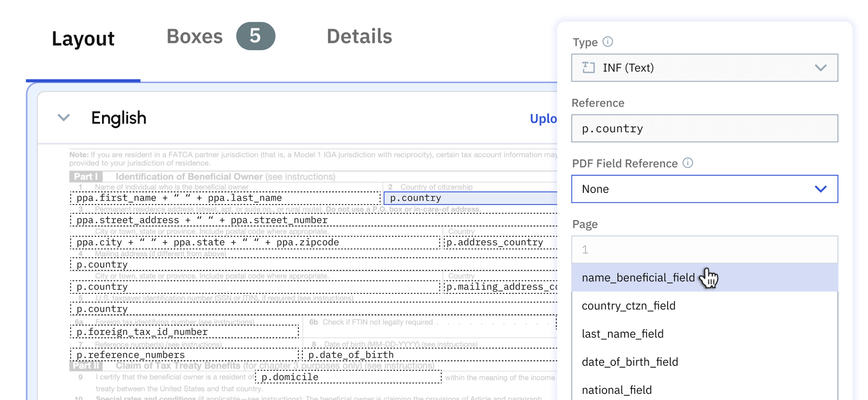Select the ppa.first_name box on form
868x400 pixels.
(x=225, y=198)
